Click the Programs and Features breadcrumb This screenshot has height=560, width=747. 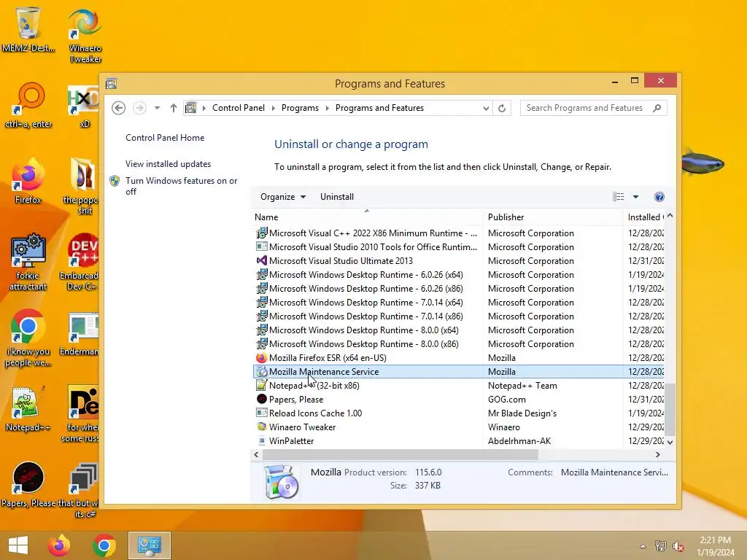pos(379,108)
